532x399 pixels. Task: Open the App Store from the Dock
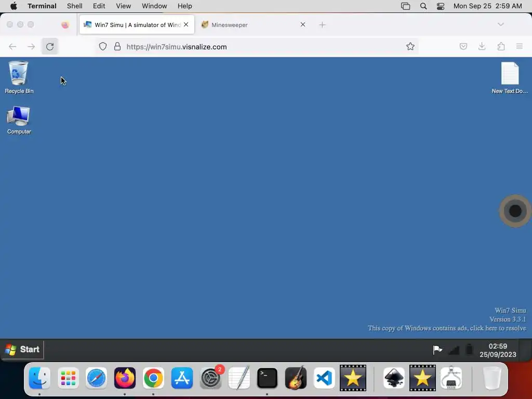(x=182, y=378)
